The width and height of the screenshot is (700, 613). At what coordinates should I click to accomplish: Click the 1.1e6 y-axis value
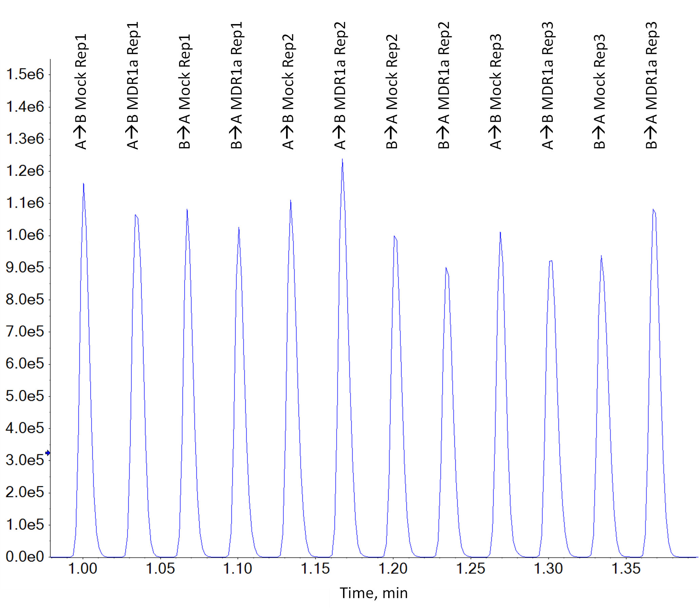click(x=25, y=203)
